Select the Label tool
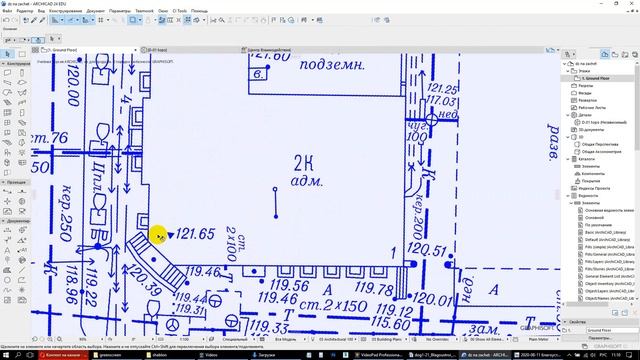The width and height of the screenshot is (640, 360). [x=22, y=250]
